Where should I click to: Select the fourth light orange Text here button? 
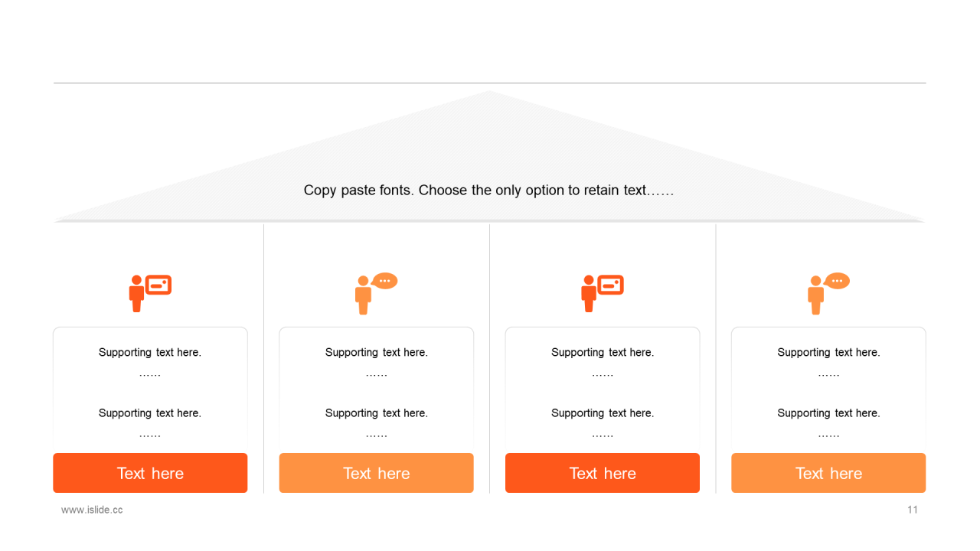[x=828, y=473]
